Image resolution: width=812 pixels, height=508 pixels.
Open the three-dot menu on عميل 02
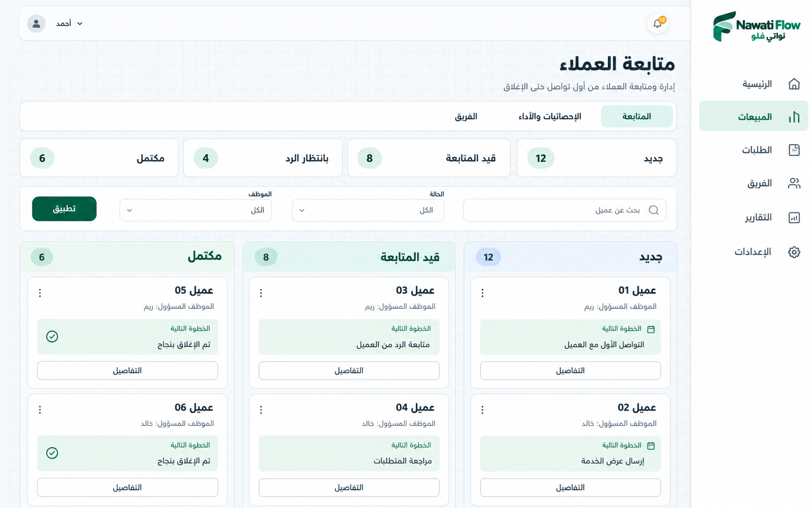(x=482, y=410)
